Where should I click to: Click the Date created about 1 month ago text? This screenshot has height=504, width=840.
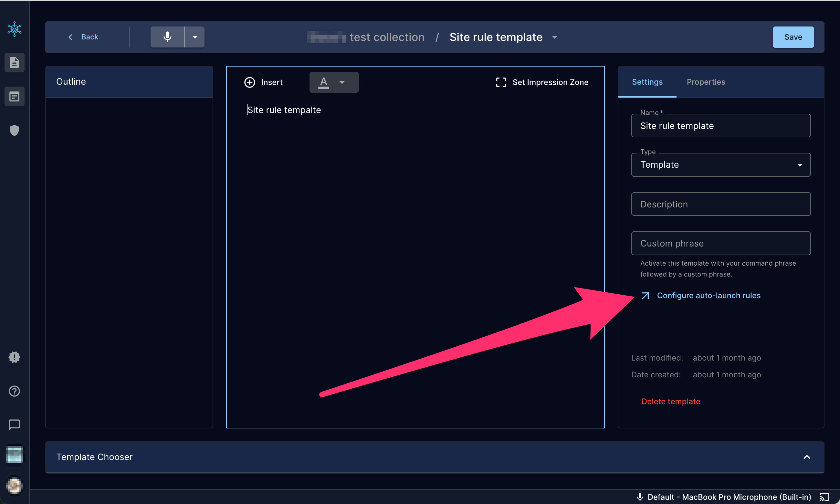(696, 374)
